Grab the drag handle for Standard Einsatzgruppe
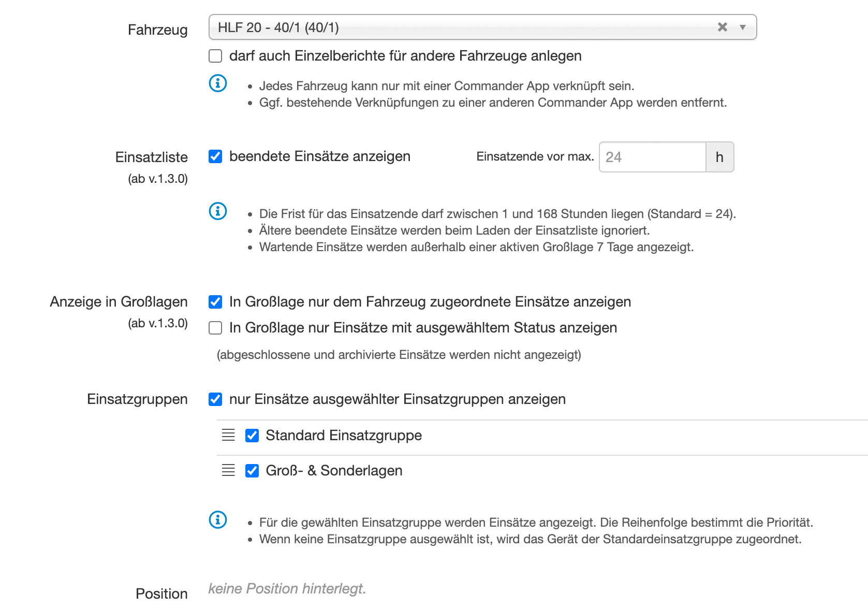Image resolution: width=868 pixels, height=608 pixels. pyautogui.click(x=228, y=435)
